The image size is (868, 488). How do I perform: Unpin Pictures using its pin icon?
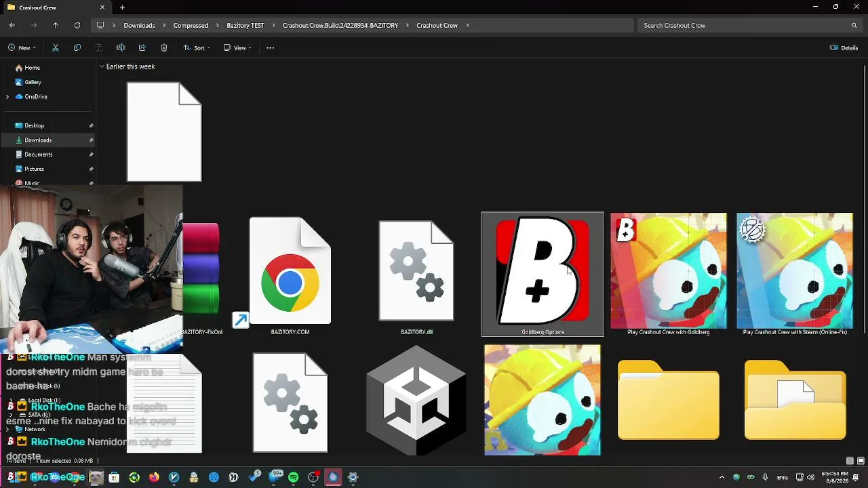pos(91,169)
